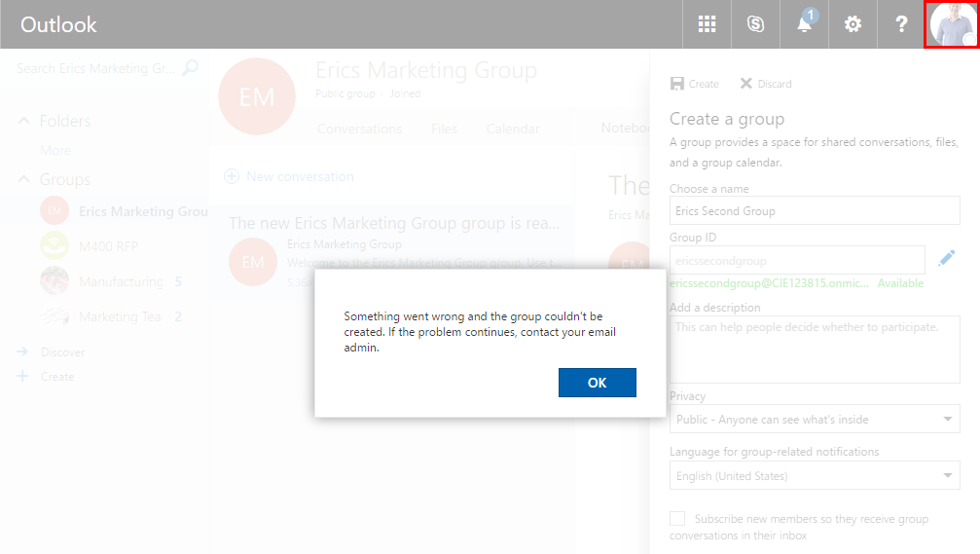This screenshot has height=554, width=980.
Task: Open the user profile picture menu
Action: [952, 24]
